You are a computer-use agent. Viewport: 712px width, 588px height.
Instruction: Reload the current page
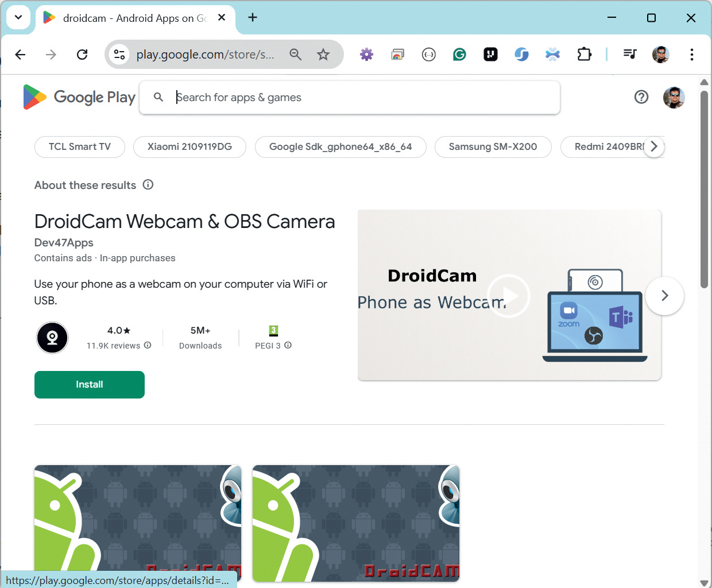click(82, 55)
